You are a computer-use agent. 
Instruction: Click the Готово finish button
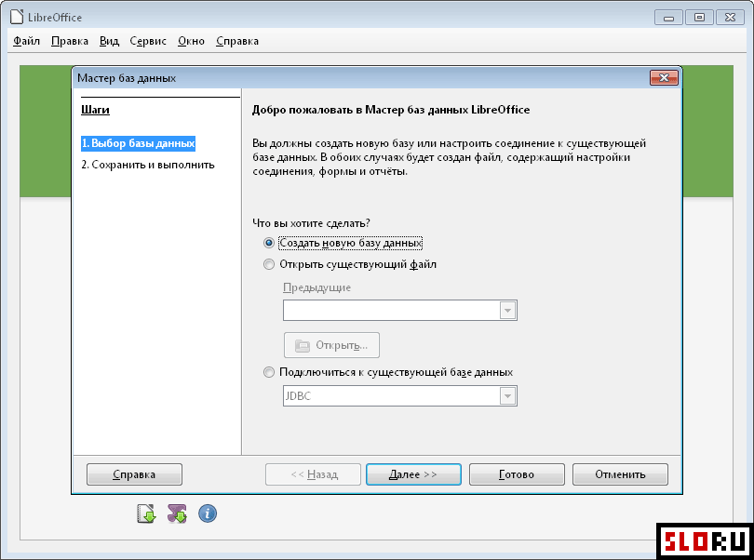[517, 474]
